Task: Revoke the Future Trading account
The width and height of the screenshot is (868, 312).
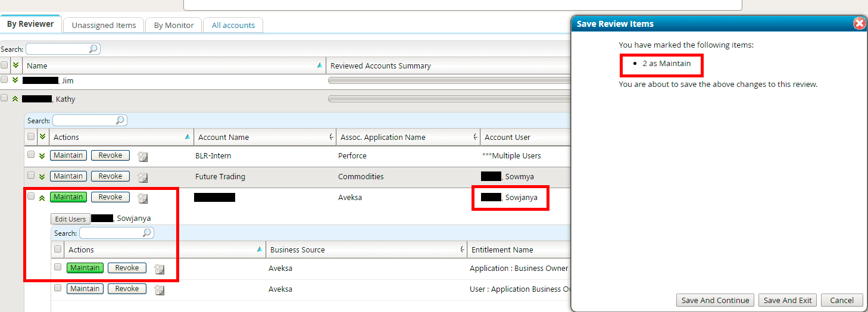Action: pos(110,176)
